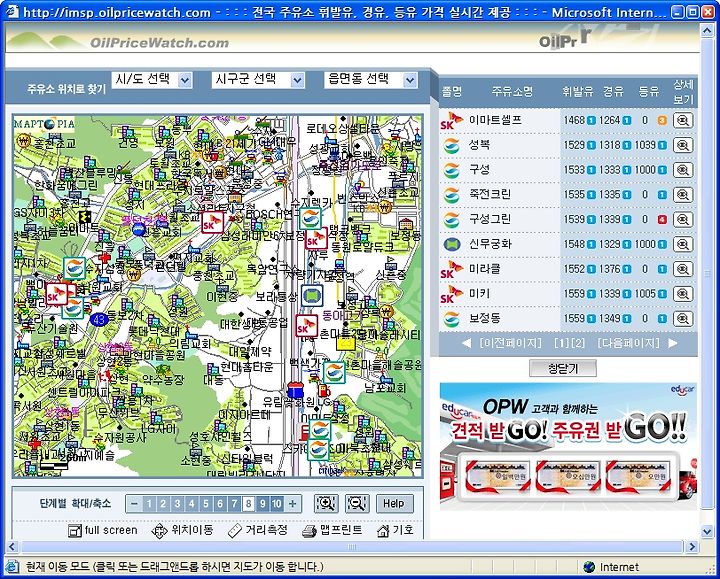Click the 다음페이지 link
This screenshot has height=579, width=720.
click(x=628, y=343)
